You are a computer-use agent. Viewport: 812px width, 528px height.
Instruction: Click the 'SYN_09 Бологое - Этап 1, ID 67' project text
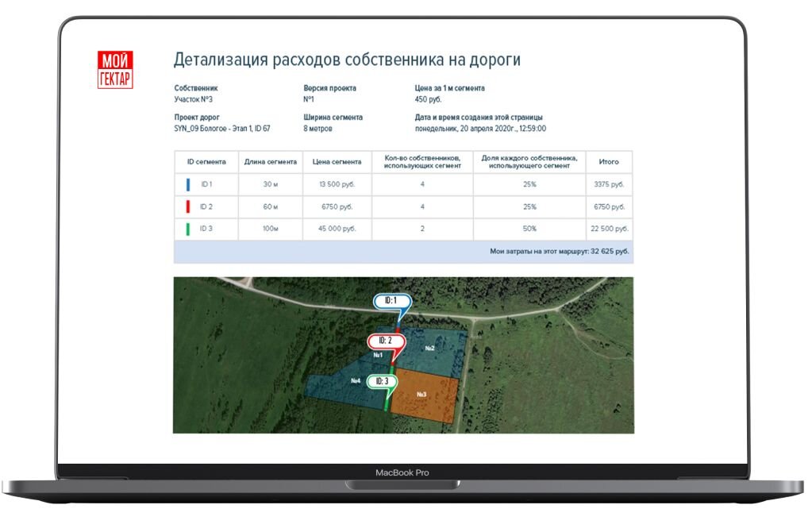tap(222, 129)
